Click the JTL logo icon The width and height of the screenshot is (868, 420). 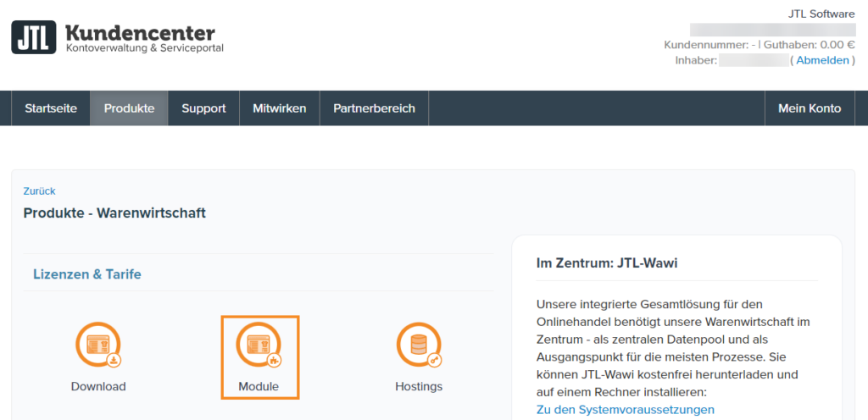[34, 37]
